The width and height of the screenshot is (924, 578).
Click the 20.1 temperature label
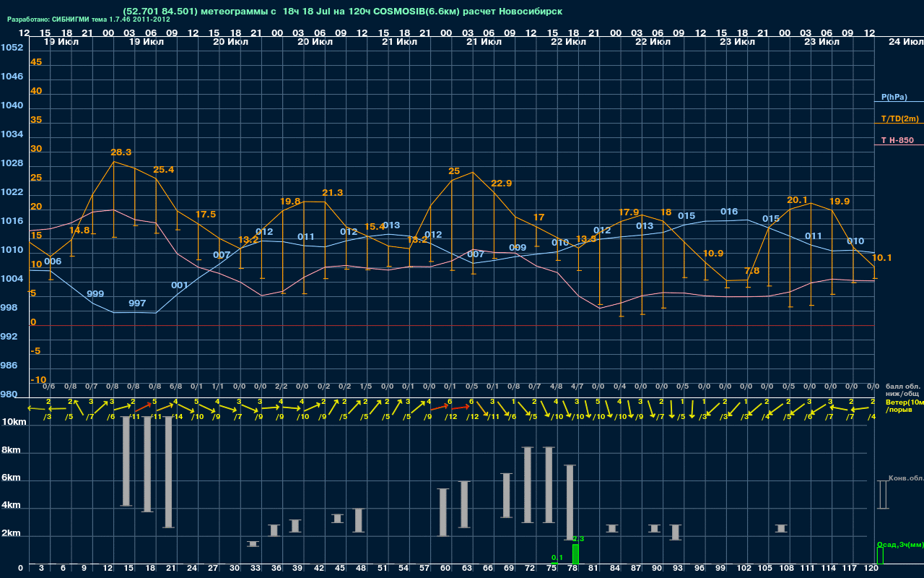(x=797, y=200)
